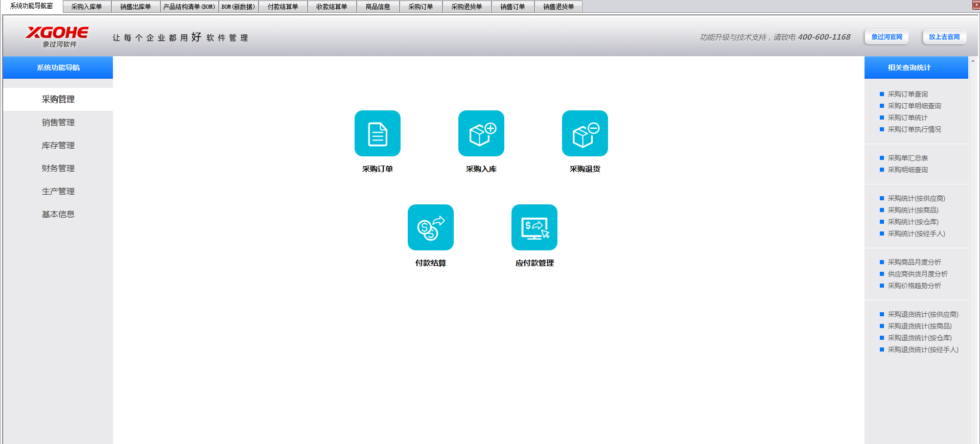Open the 采购入库 purchase stock-in icon
The height and width of the screenshot is (444, 980).
(x=481, y=133)
